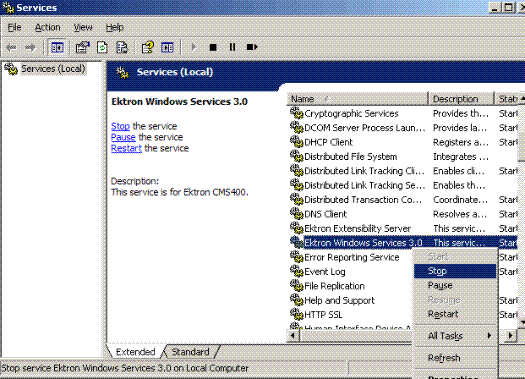Toggle the Show/Hide Console Tree icon
Screen dimensions: 525x379
click(x=57, y=48)
